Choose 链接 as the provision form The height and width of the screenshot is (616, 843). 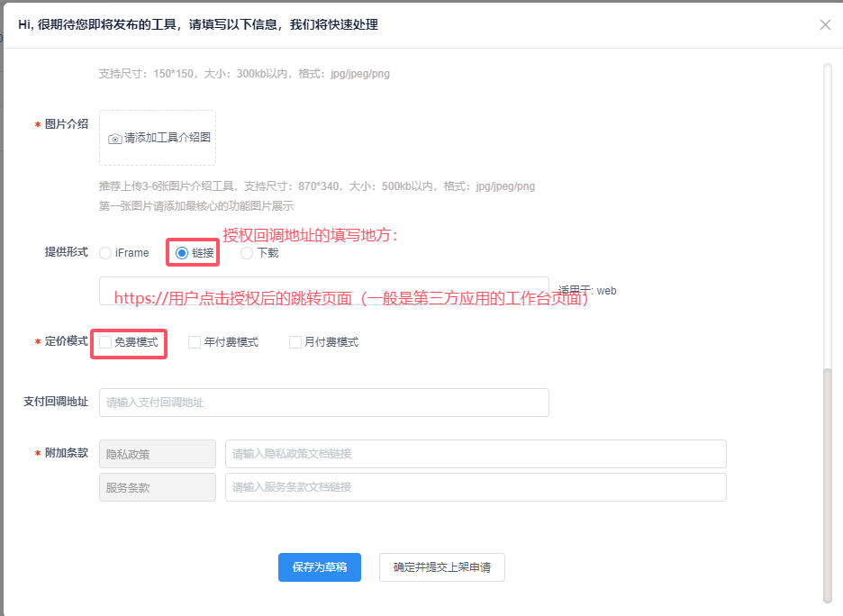click(x=182, y=253)
